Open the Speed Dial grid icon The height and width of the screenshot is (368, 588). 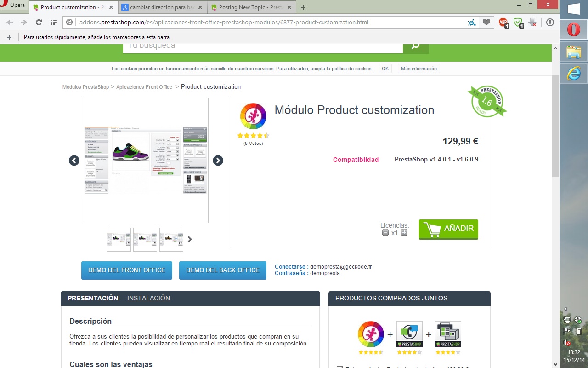pyautogui.click(x=53, y=22)
